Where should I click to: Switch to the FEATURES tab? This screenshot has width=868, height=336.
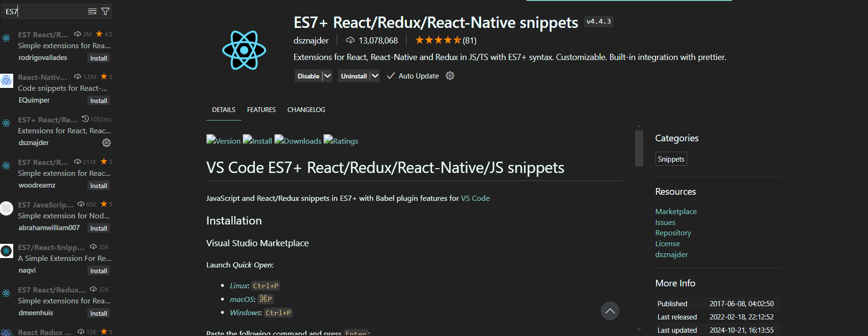point(261,110)
